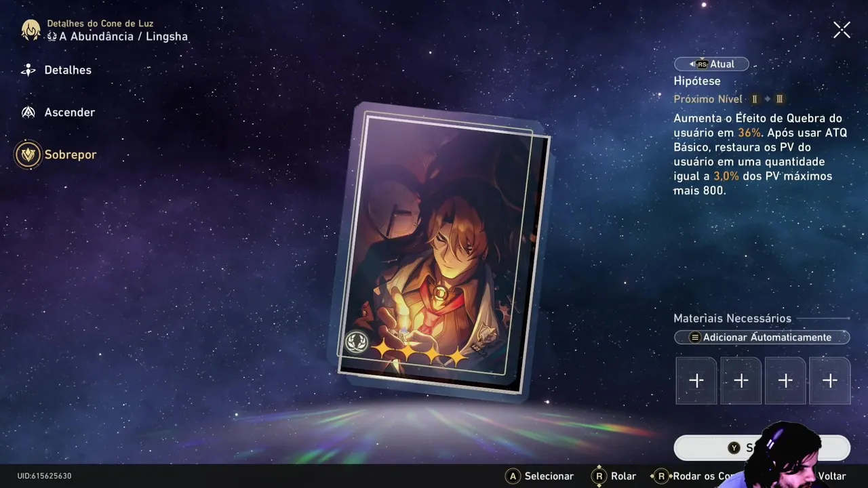The image size is (868, 488).
Task: Click the Ascender icon in sidebar
Action: pyautogui.click(x=28, y=113)
